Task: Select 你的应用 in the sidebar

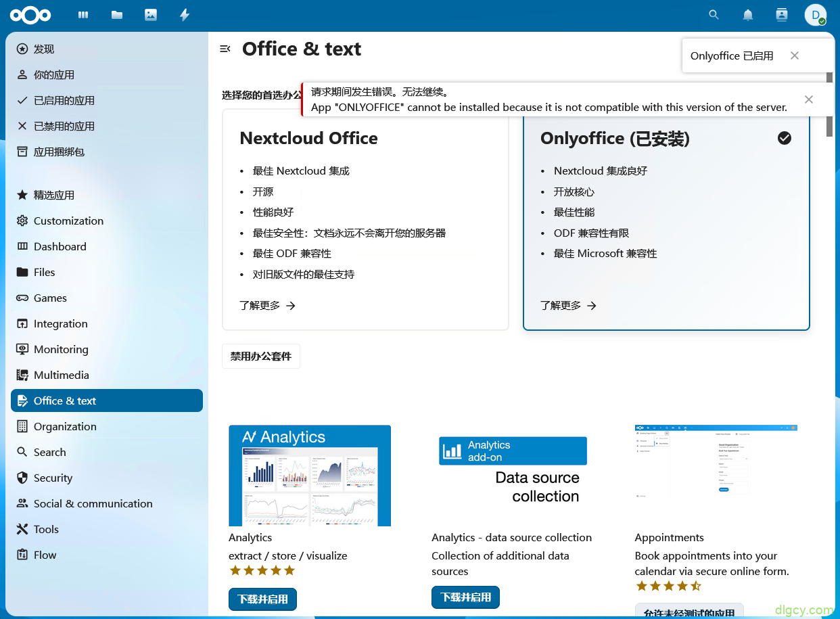Action: point(107,74)
